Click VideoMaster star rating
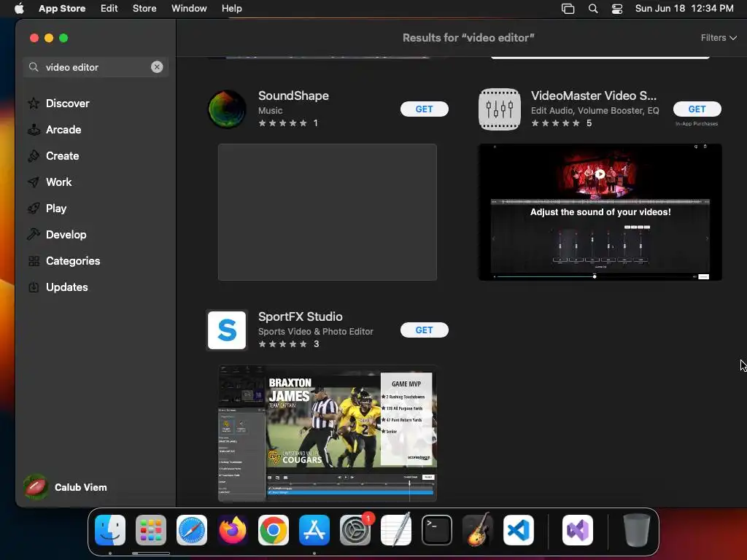 555,123
